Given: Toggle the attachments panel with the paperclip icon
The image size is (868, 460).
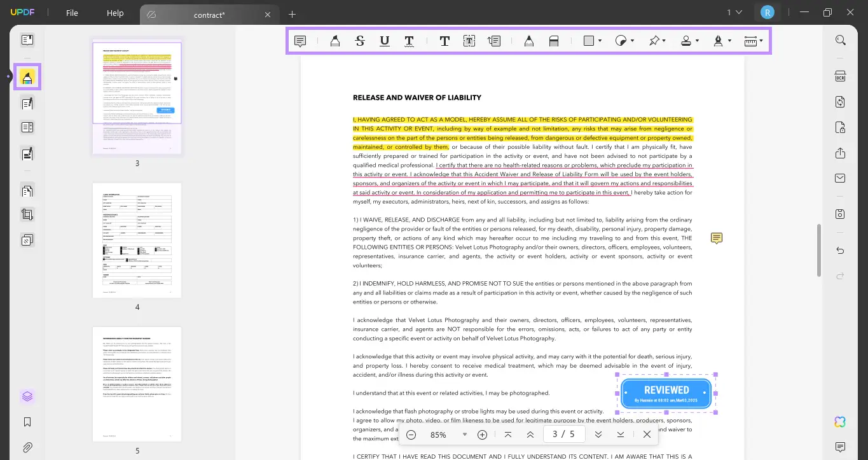Looking at the screenshot, I should point(27,447).
